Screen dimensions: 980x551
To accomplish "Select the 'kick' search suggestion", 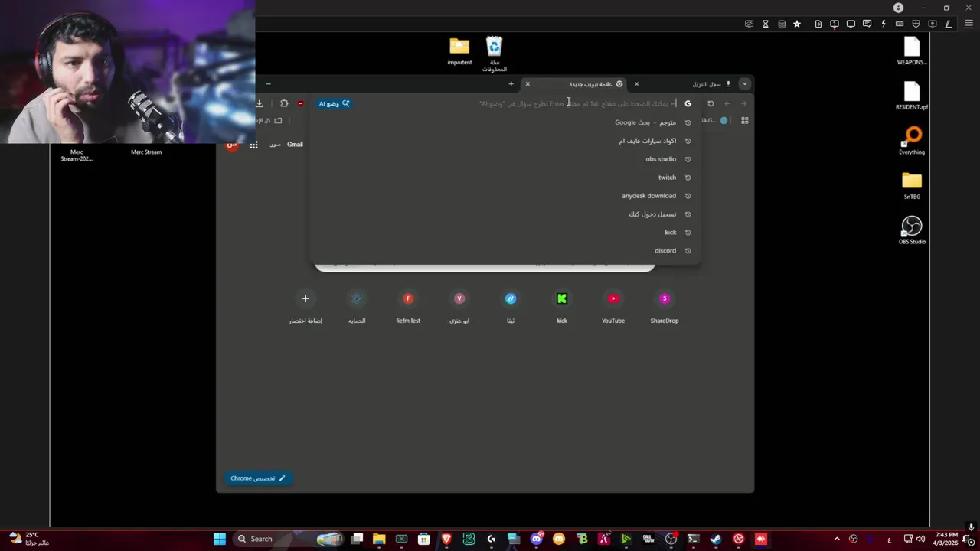I will (505, 233).
